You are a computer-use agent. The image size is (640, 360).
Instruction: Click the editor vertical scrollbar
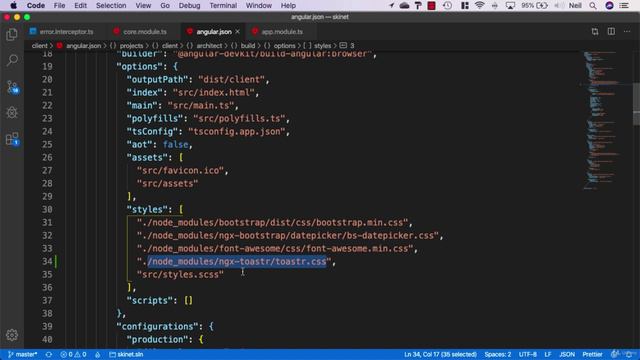[636, 104]
